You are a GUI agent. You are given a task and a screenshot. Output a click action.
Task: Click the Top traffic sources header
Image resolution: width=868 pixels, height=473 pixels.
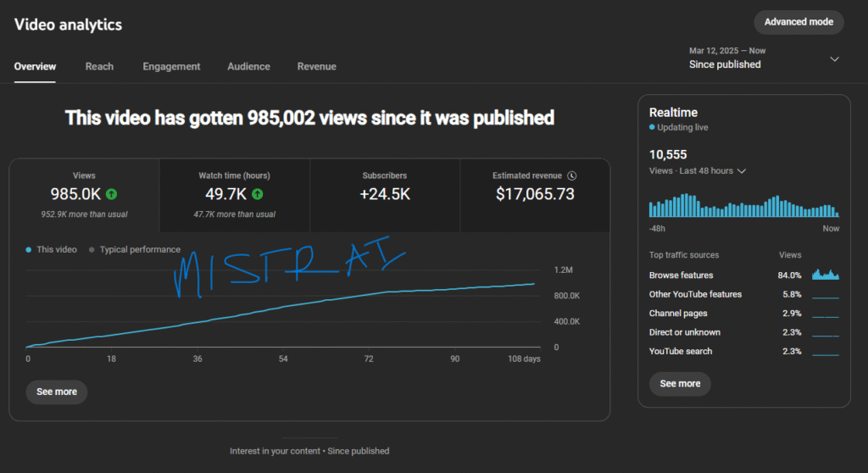click(x=684, y=255)
